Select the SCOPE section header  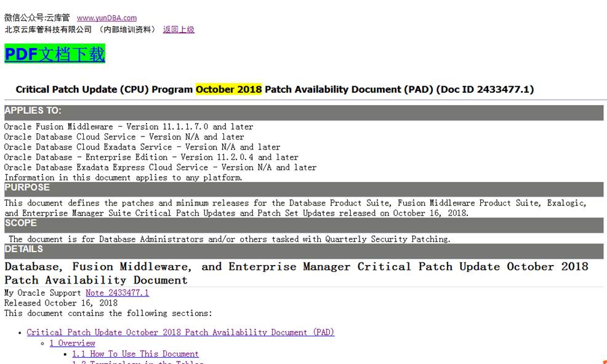coord(303,224)
